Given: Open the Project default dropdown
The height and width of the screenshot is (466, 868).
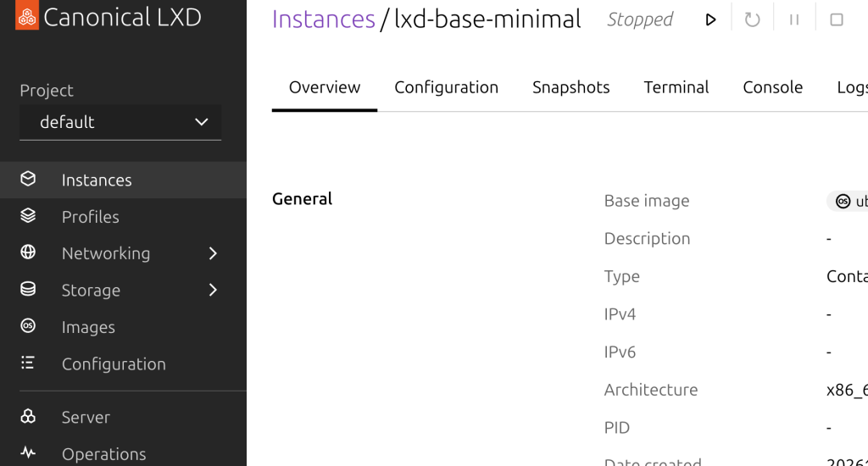Looking at the screenshot, I should [120, 122].
